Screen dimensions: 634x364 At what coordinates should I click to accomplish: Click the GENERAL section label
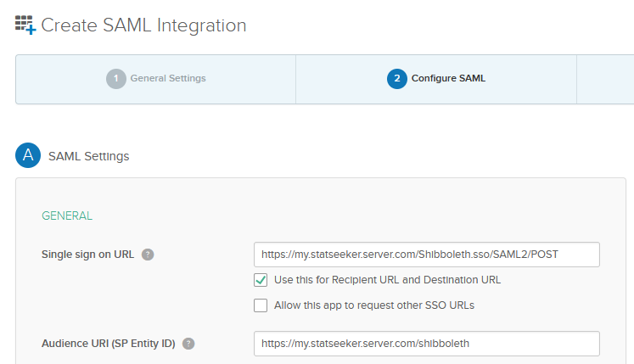[x=67, y=216]
